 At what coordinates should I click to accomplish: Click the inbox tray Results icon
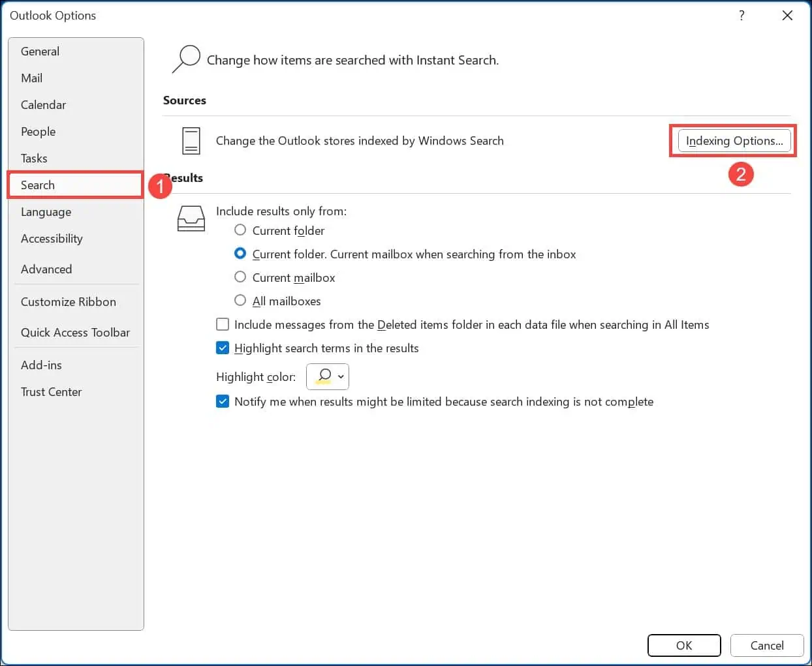tap(191, 219)
